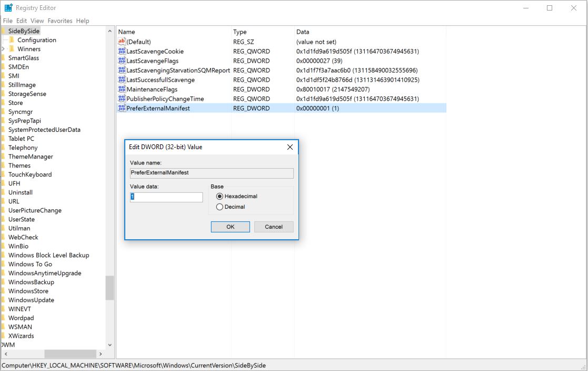Select the Windows Block Level Backup key
Screen dimensions: 588x371
[x=49, y=255]
